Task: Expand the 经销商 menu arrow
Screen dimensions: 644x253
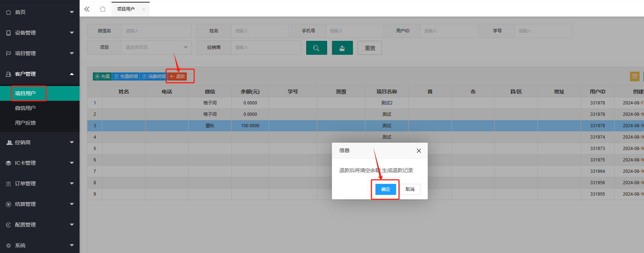Action: [x=72, y=142]
